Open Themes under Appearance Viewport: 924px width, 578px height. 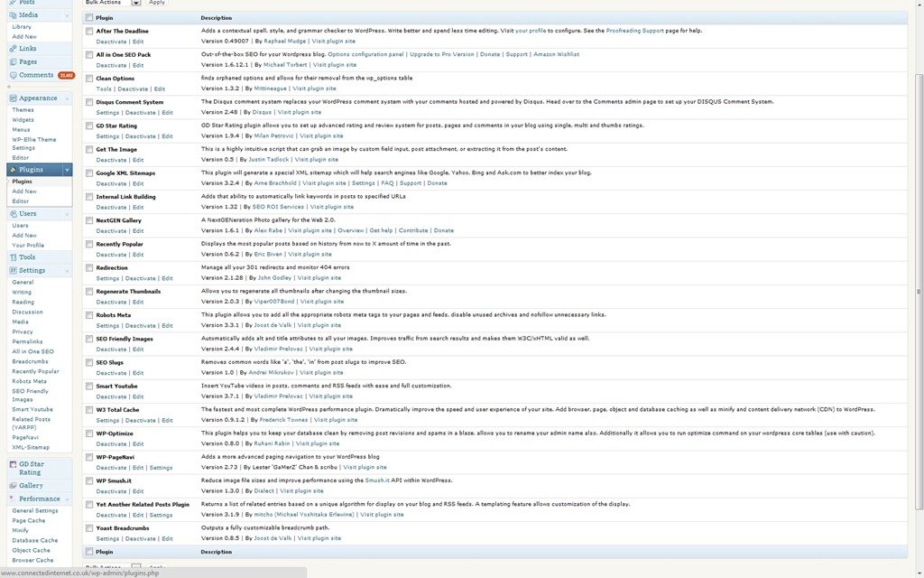point(23,109)
